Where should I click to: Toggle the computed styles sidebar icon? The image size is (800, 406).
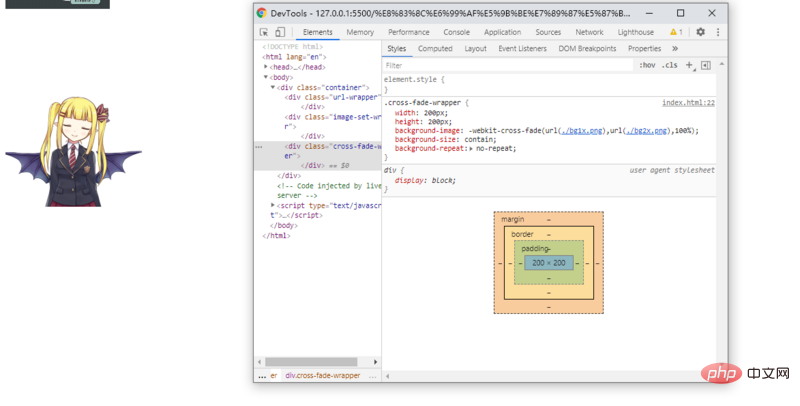(705, 65)
